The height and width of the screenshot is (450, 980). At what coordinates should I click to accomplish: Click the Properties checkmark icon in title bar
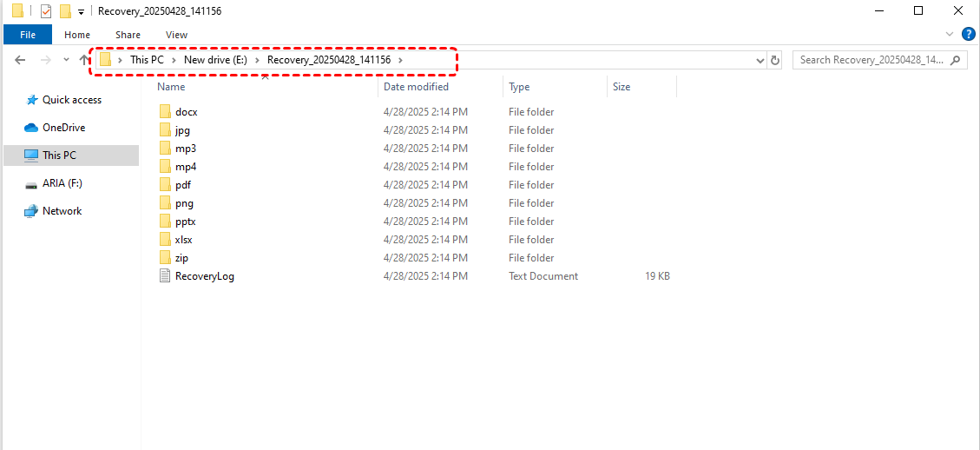pyautogui.click(x=46, y=11)
